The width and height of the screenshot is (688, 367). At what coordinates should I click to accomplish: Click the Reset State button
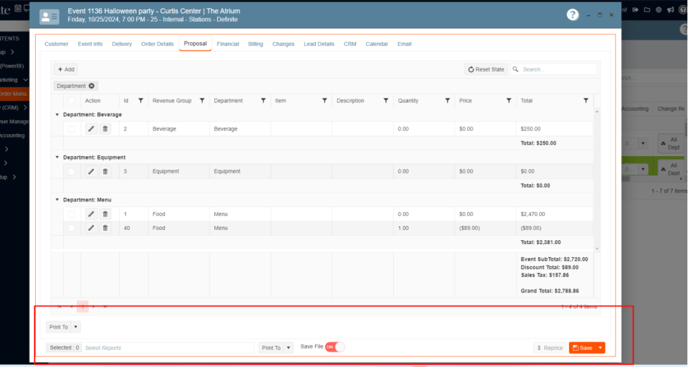tap(486, 69)
